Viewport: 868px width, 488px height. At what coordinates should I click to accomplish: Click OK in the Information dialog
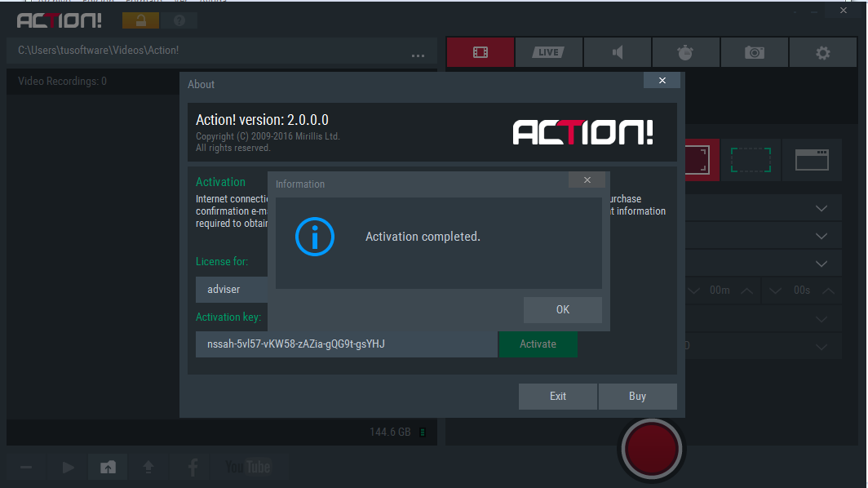[562, 309]
